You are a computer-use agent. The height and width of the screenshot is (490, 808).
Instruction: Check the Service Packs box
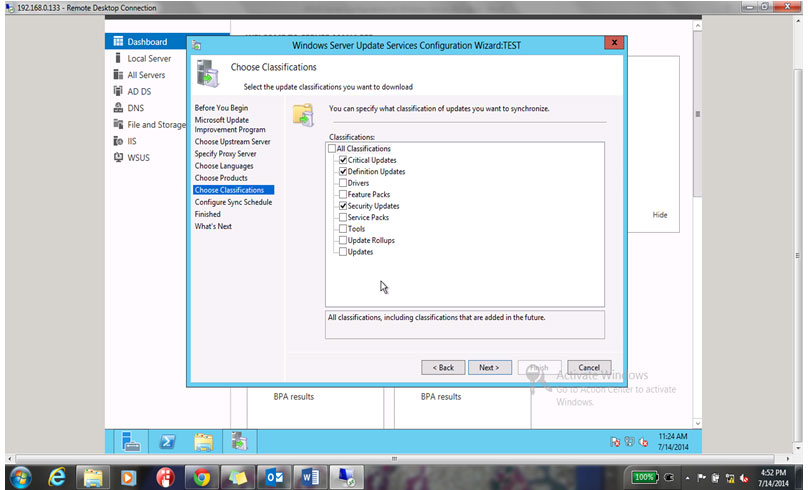point(343,217)
